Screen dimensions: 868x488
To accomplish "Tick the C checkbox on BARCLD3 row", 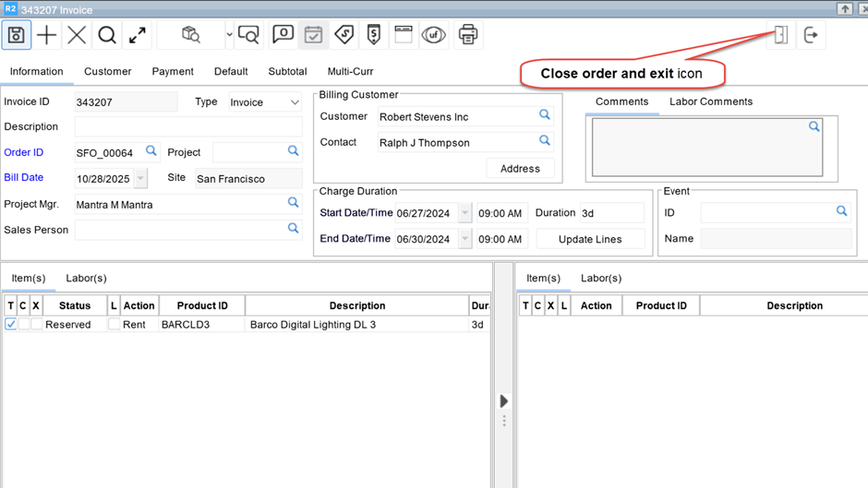I will [24, 325].
